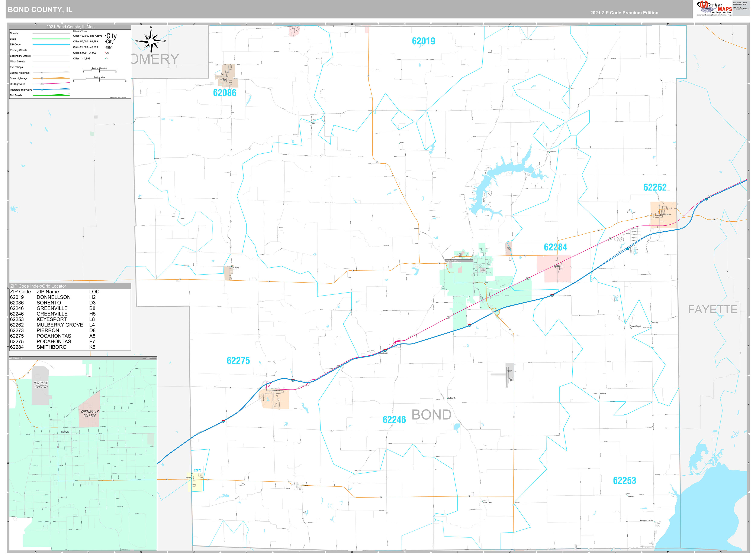Image resolution: width=756 pixels, height=554 pixels.
Task: Click the large 62262 ZIP label on the map
Action: 655,187
